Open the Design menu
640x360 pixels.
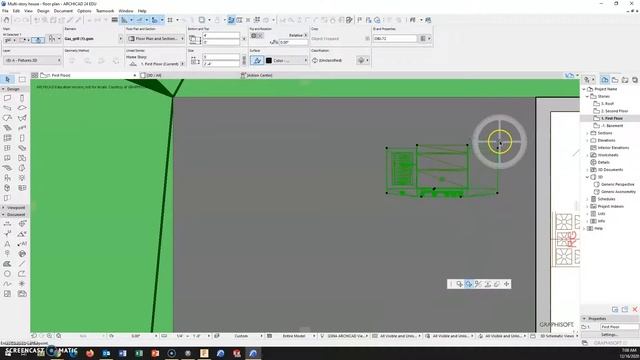43,11
